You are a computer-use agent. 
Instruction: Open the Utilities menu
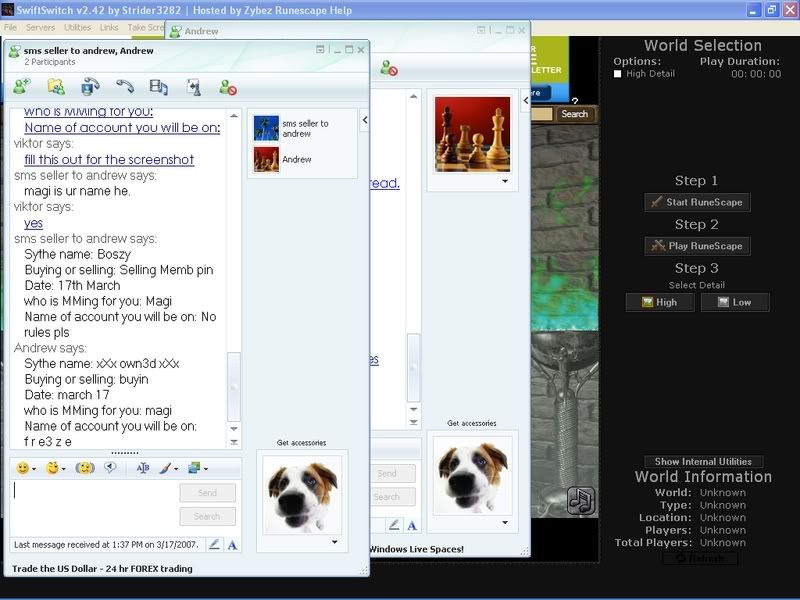tap(78, 28)
